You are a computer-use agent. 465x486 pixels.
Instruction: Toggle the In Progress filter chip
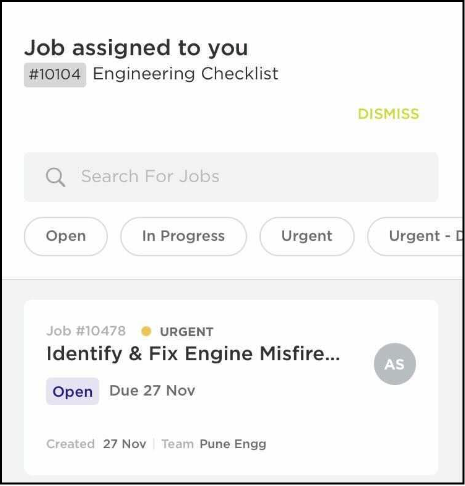pyautogui.click(x=183, y=236)
